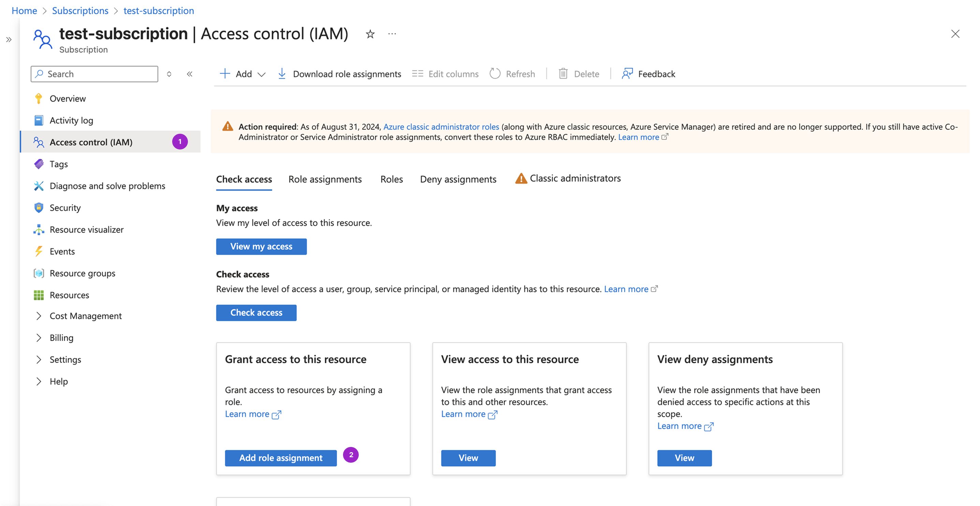Open the Events lightning item
980x506 pixels.
[x=62, y=251]
